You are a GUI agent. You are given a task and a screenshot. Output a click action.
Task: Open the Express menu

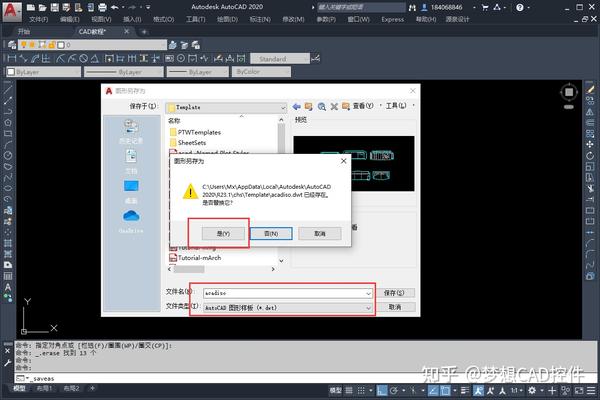392,19
